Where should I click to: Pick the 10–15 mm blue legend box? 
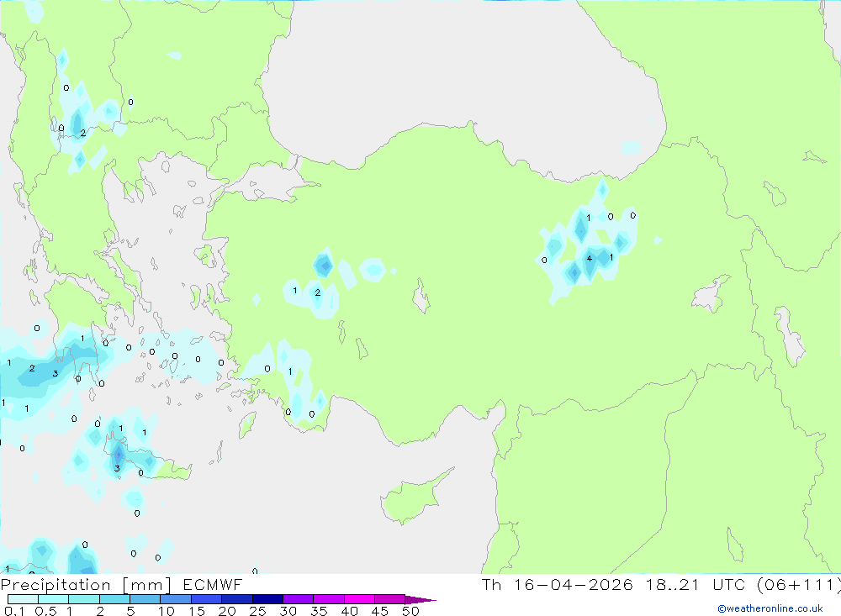(176, 599)
